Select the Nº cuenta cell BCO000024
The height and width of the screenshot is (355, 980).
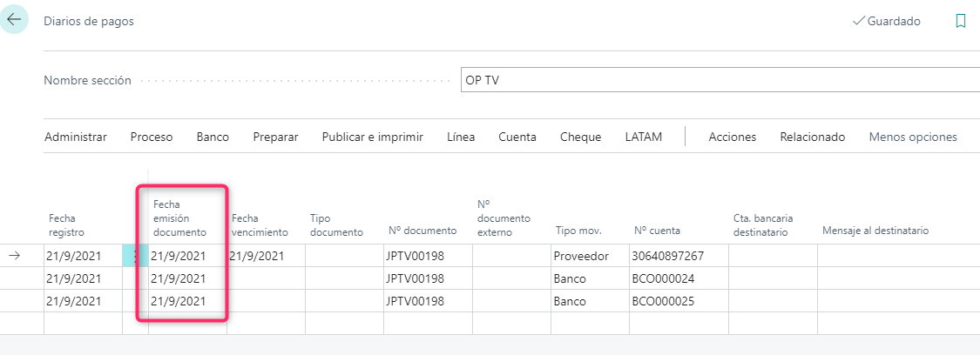[x=679, y=278]
